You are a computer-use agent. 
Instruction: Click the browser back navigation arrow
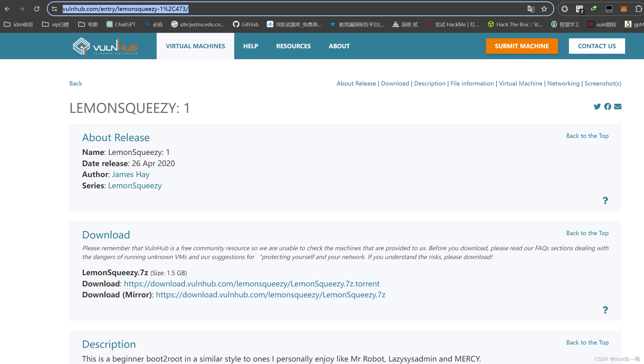tap(8, 8)
